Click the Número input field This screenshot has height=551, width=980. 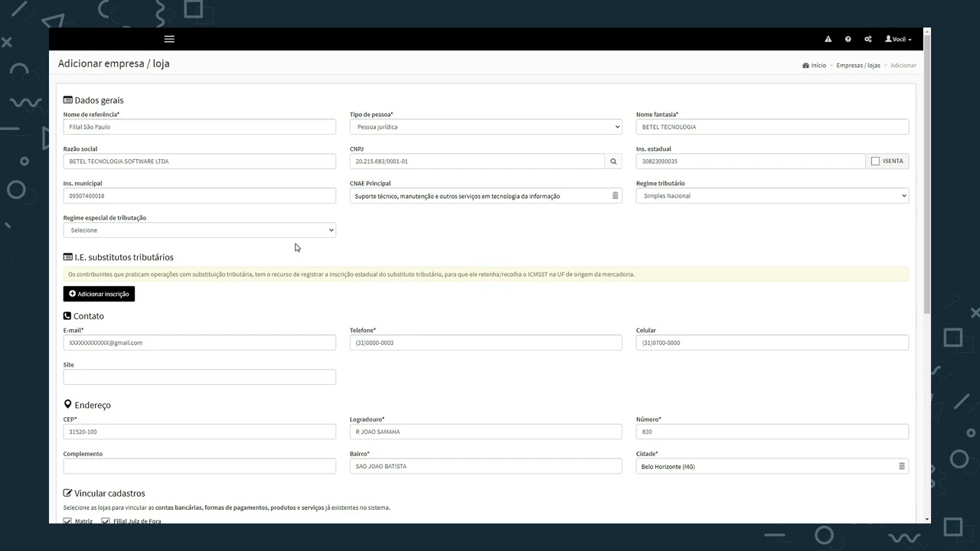773,432
